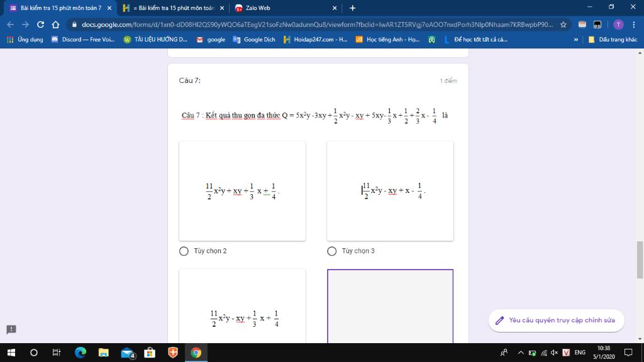Open the report problem feedback icon
The image size is (644, 362).
(x=11, y=329)
